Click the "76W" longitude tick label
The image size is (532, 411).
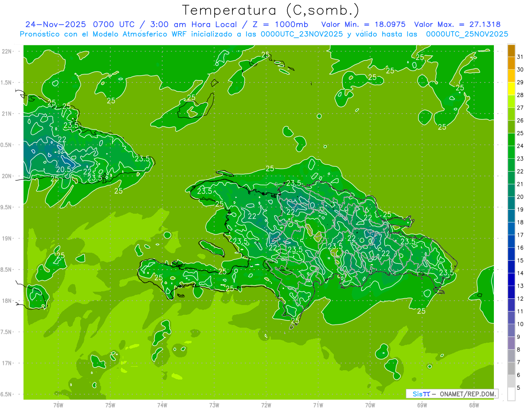tap(58, 405)
